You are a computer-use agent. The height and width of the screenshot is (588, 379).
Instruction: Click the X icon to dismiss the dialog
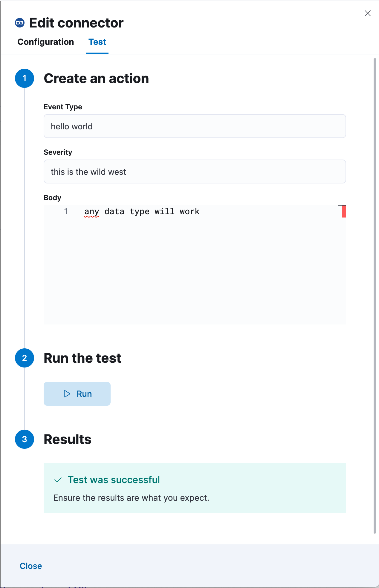(x=367, y=13)
